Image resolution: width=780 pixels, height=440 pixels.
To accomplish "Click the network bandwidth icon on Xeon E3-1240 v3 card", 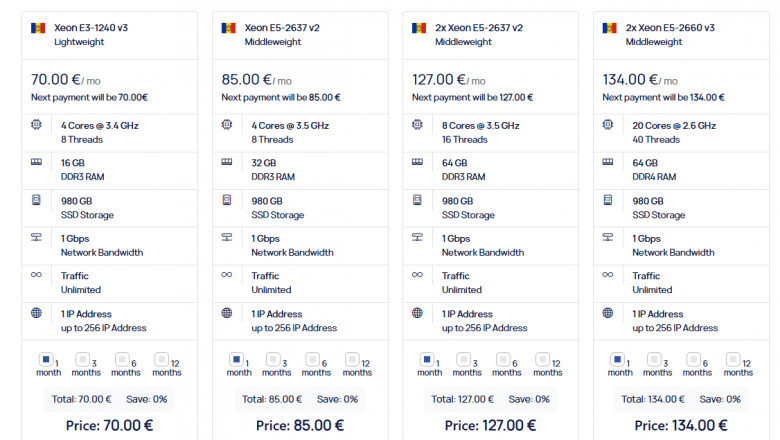I will coord(36,237).
